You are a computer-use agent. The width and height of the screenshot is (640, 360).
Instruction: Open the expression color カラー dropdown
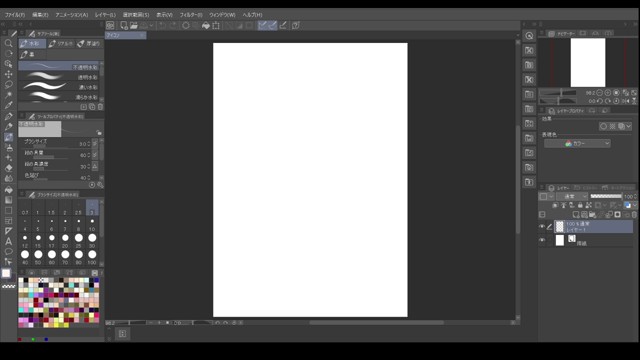click(x=577, y=144)
